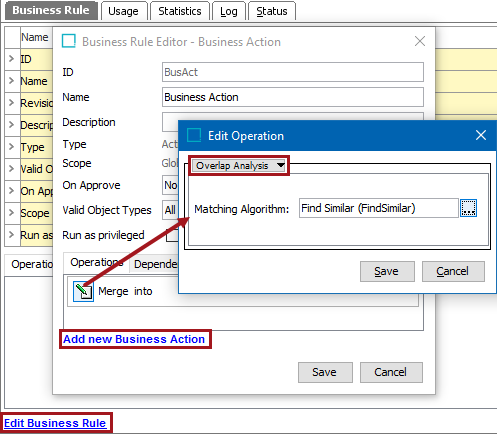The width and height of the screenshot is (497, 434).
Task: Open the Statistics tab
Action: pyautogui.click(x=180, y=11)
